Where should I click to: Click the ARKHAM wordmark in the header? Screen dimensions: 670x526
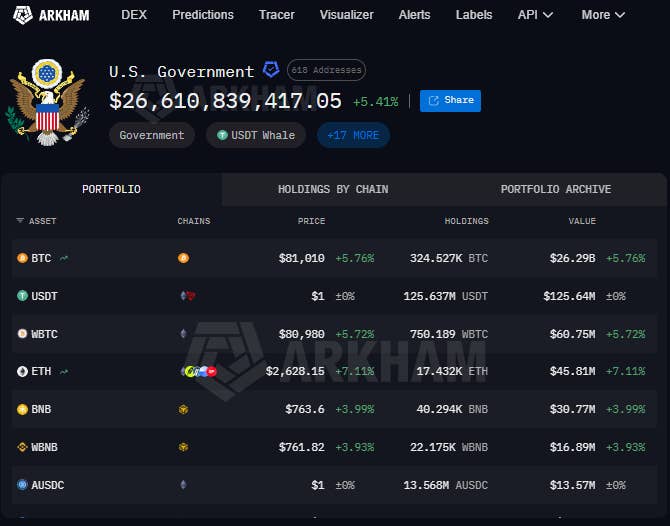pyautogui.click(x=64, y=16)
